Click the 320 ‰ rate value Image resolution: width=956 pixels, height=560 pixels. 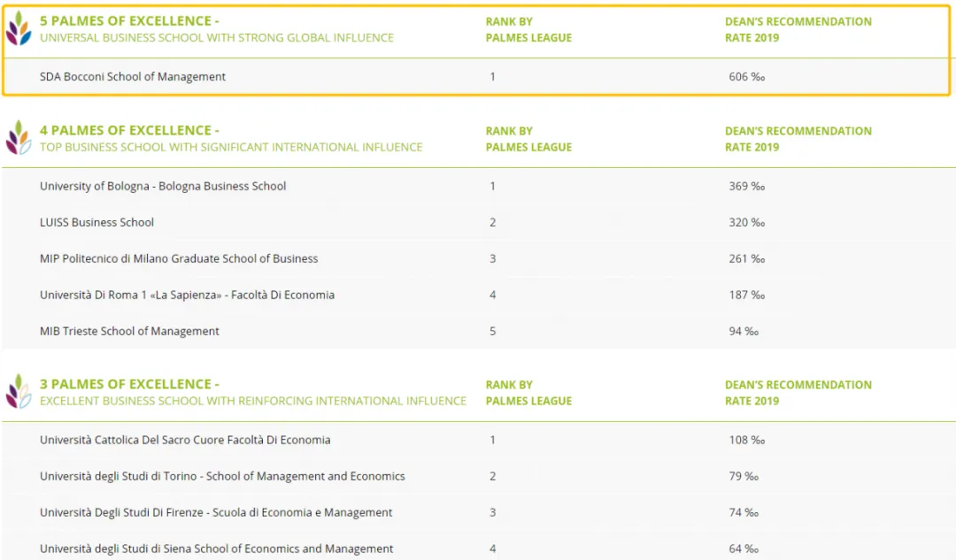[x=747, y=222]
